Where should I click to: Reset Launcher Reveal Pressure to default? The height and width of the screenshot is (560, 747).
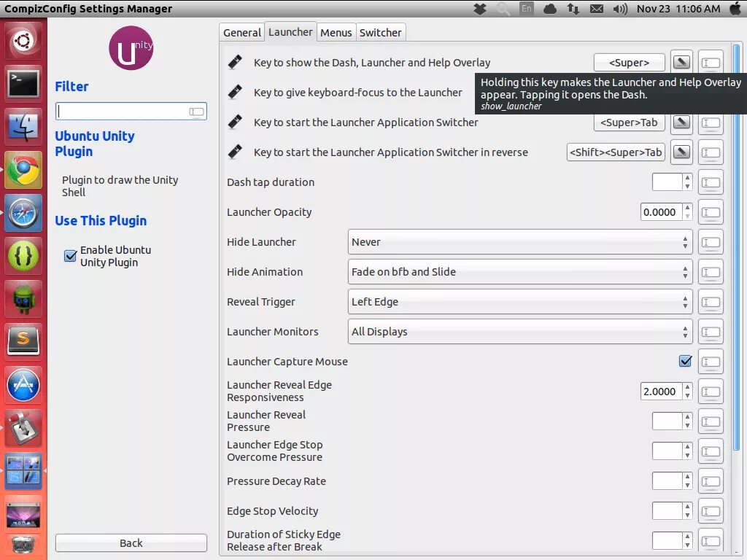(x=711, y=422)
